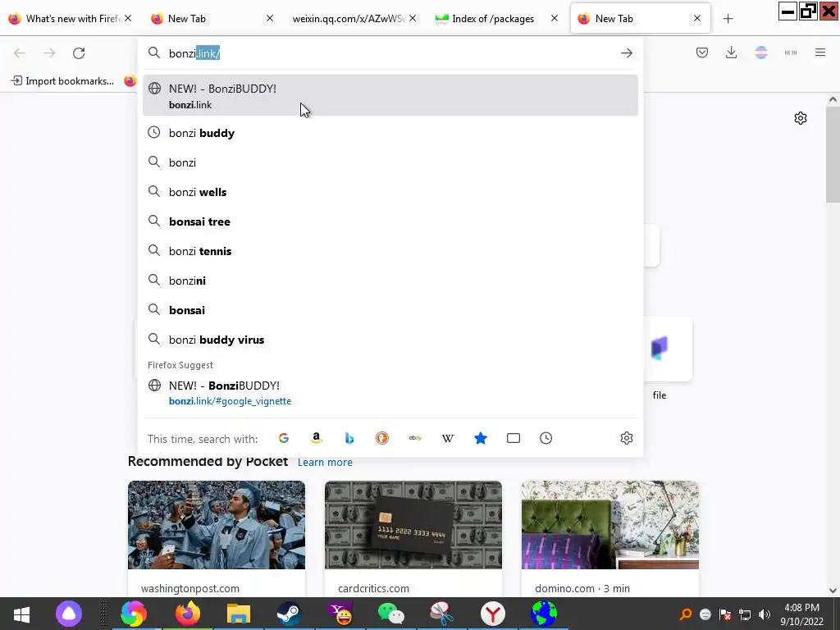Viewport: 840px width, 630px height.
Task: Open a new tab with plus button
Action: click(728, 19)
